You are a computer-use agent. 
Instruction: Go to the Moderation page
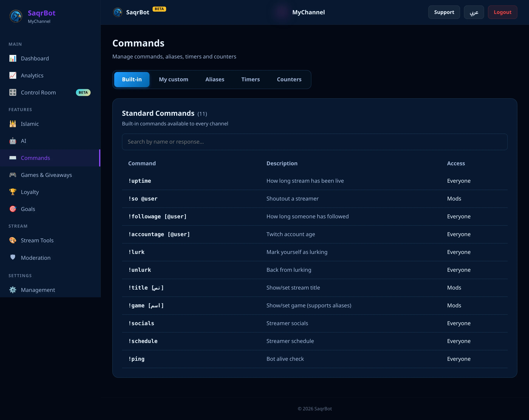pyautogui.click(x=50, y=258)
